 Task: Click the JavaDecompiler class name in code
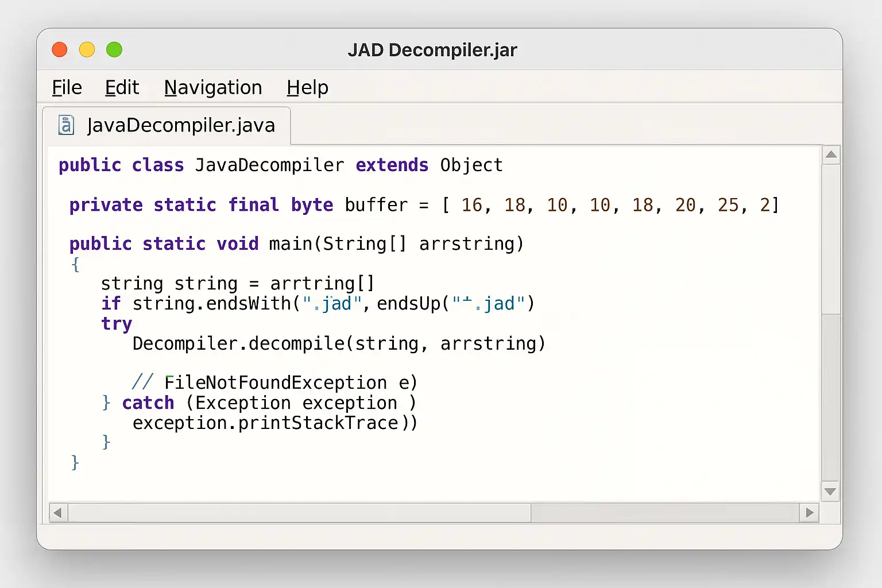tap(269, 165)
